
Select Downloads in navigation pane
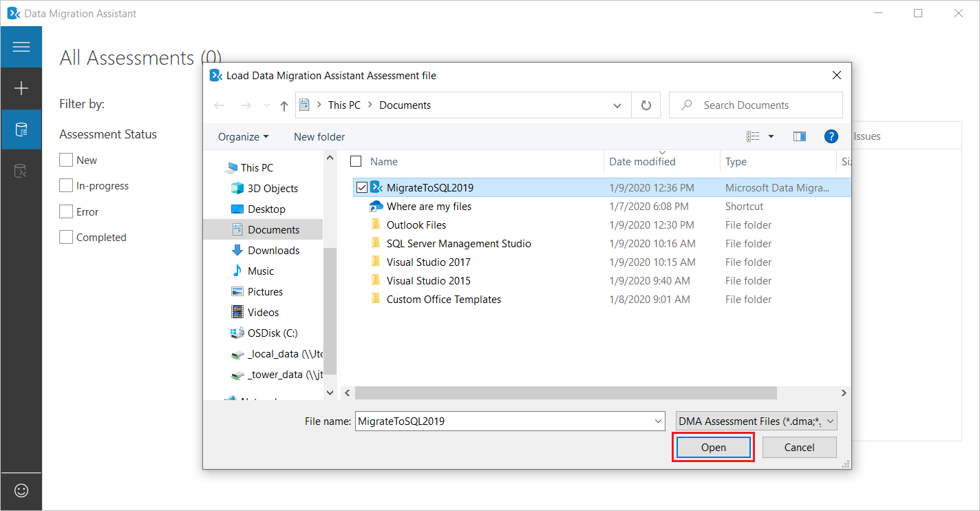(273, 250)
